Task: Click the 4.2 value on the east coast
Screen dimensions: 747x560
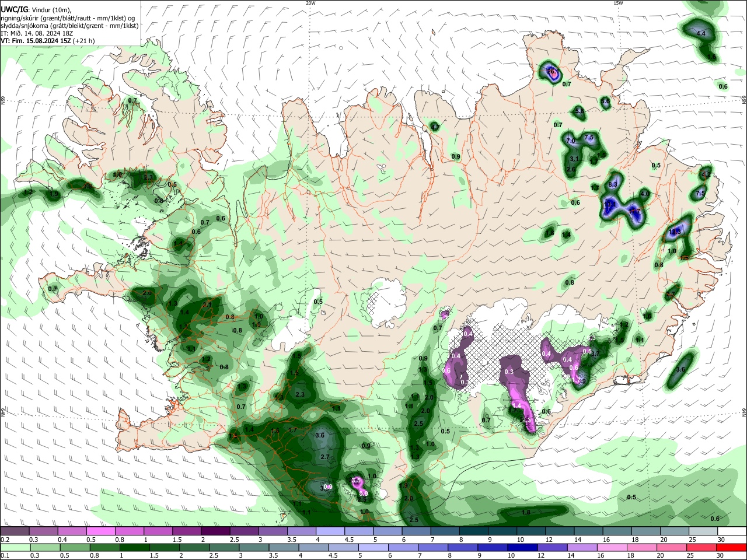Action: pyautogui.click(x=706, y=174)
